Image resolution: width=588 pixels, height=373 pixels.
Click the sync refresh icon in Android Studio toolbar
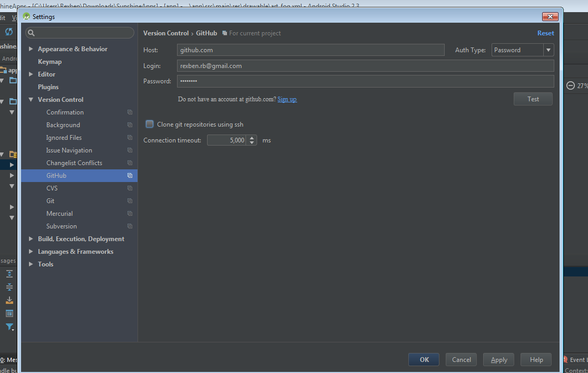coord(9,32)
